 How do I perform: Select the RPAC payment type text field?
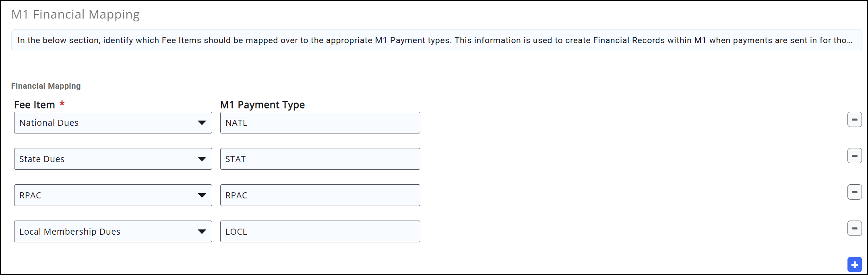point(320,195)
